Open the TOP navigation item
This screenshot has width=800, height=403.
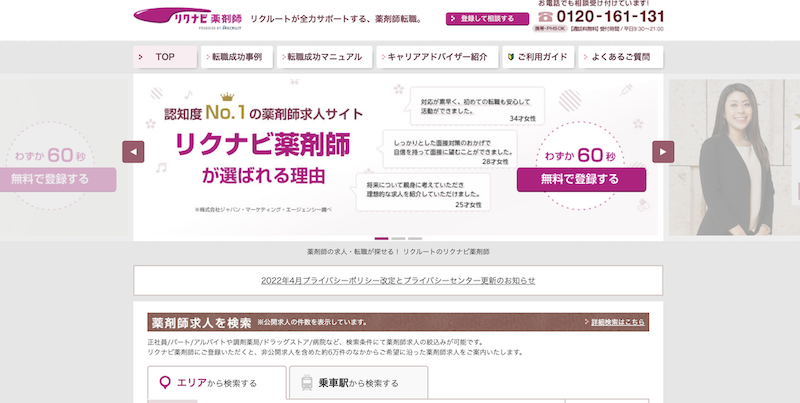[x=165, y=57]
